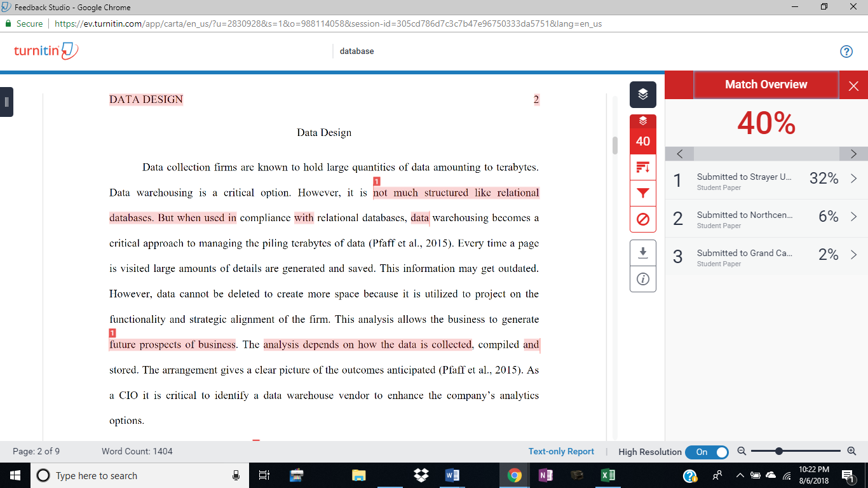Screen dimensions: 868x488
Task: Click the download icon
Action: click(x=643, y=253)
